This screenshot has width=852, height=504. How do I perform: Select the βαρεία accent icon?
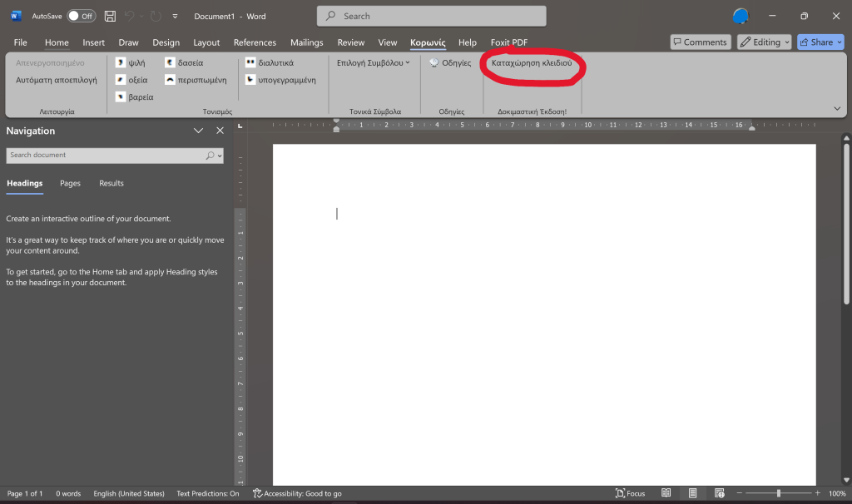click(x=121, y=97)
